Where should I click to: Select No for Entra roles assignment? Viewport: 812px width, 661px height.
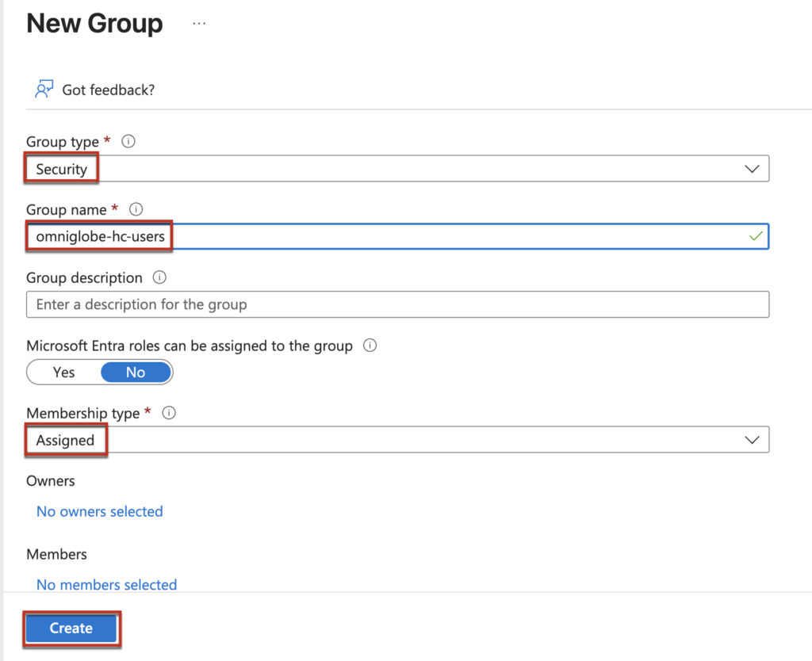(136, 373)
